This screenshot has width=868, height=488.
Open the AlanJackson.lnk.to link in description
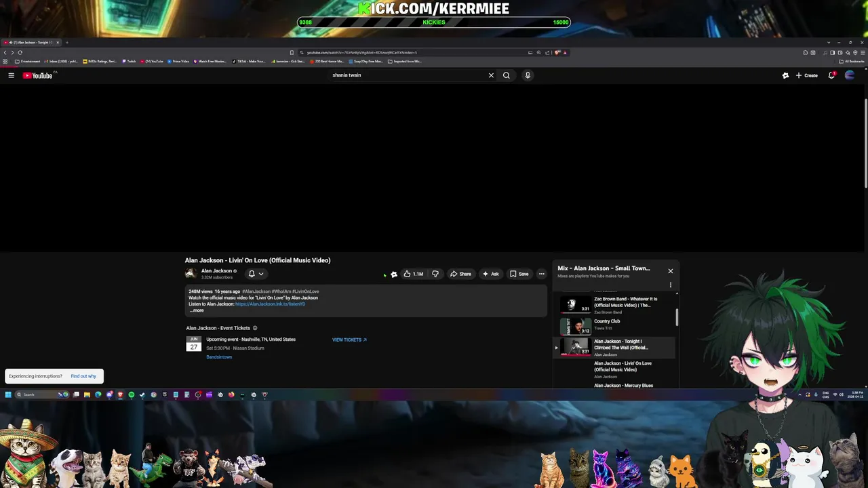270,304
